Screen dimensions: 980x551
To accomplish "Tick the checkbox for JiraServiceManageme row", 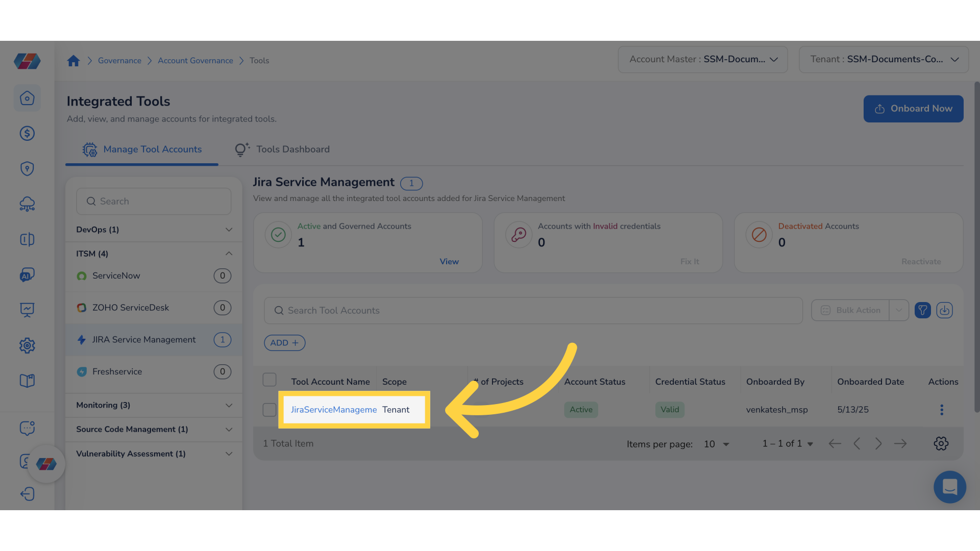I will 269,410.
